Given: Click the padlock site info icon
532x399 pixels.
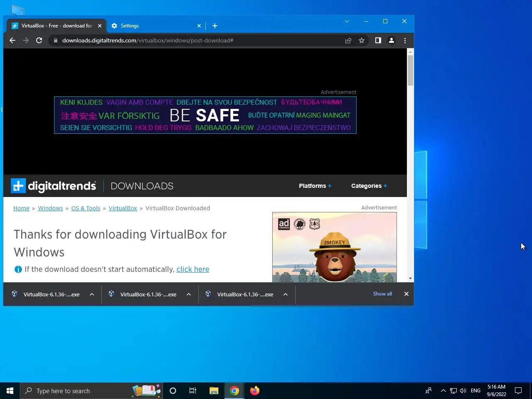Looking at the screenshot, I should click(x=56, y=40).
